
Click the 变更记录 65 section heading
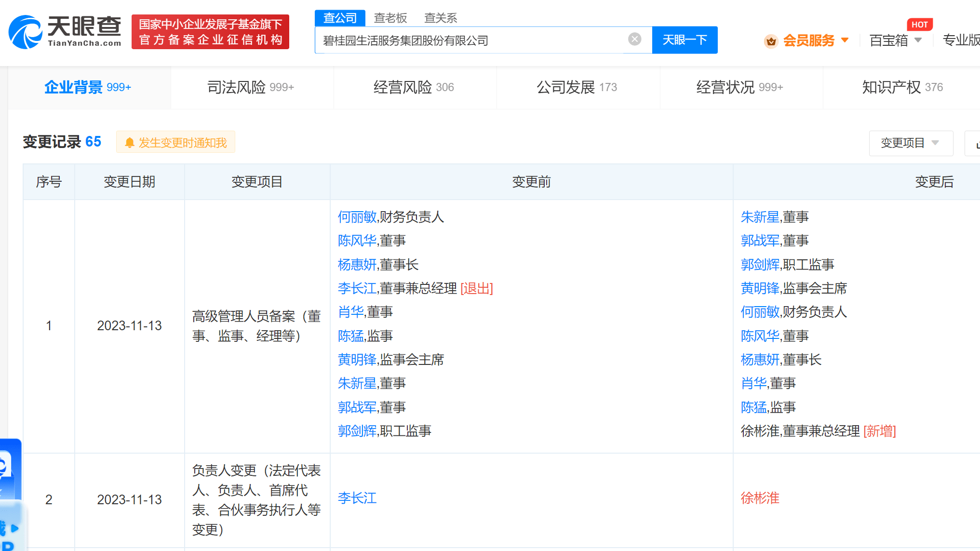coord(62,142)
